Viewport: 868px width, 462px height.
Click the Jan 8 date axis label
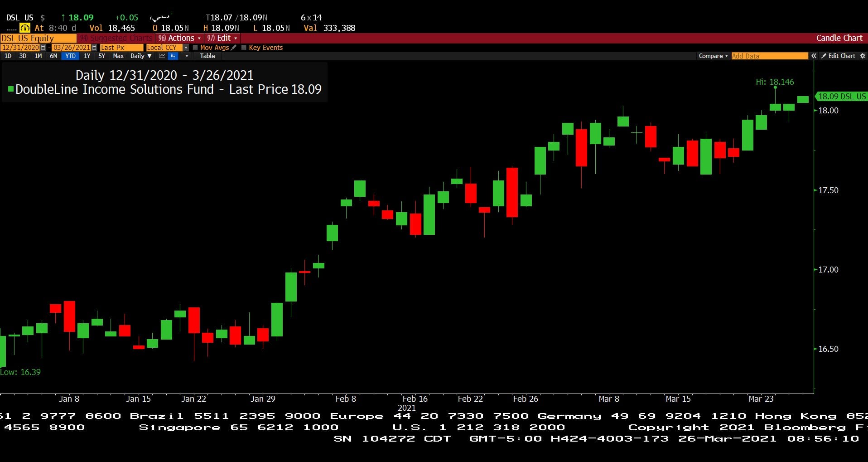(69, 399)
